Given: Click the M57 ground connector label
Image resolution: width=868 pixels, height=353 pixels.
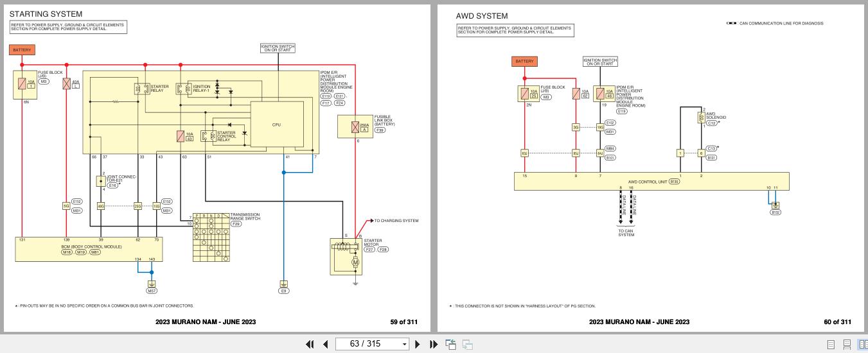Looking at the screenshot, I should pos(152,291).
